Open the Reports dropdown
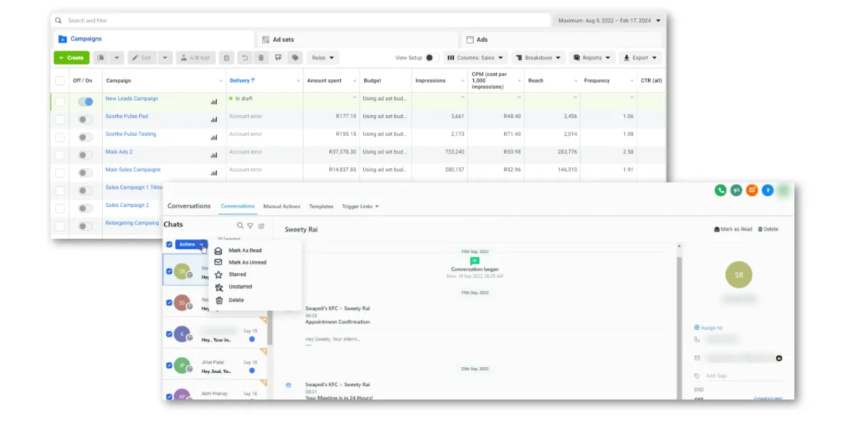This screenshot has height=438, width=868. pos(592,58)
